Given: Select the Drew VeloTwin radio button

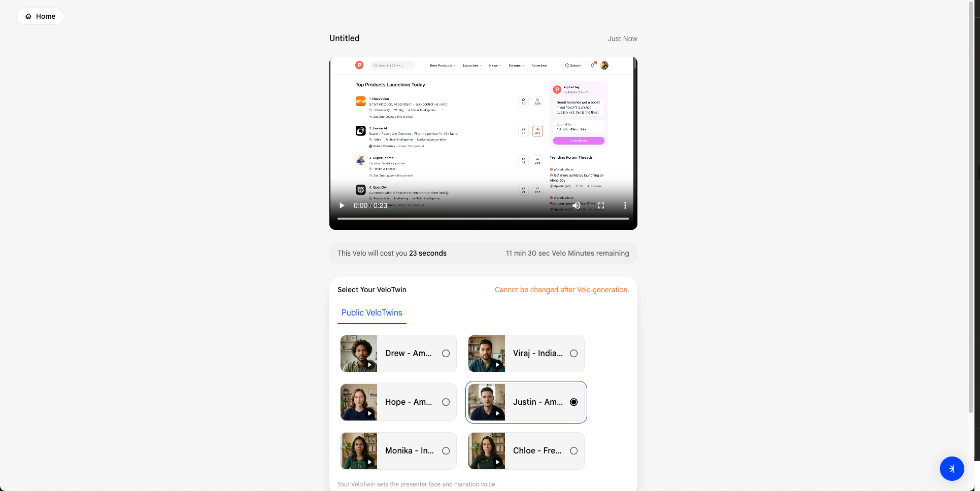Looking at the screenshot, I should coord(446,354).
